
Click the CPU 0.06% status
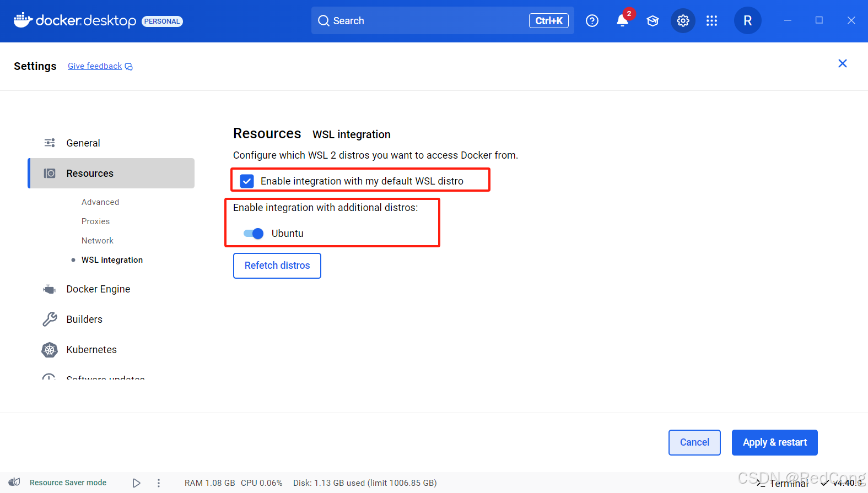coord(262,483)
